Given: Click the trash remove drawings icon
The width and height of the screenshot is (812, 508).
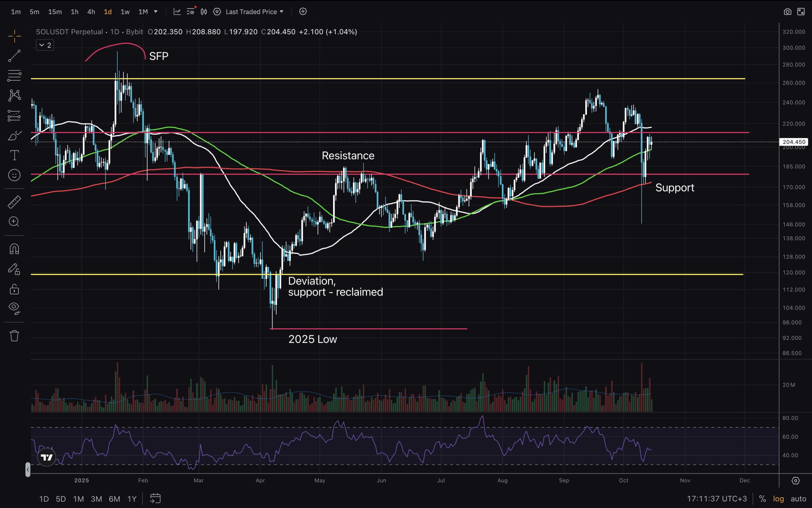Looking at the screenshot, I should tap(14, 335).
